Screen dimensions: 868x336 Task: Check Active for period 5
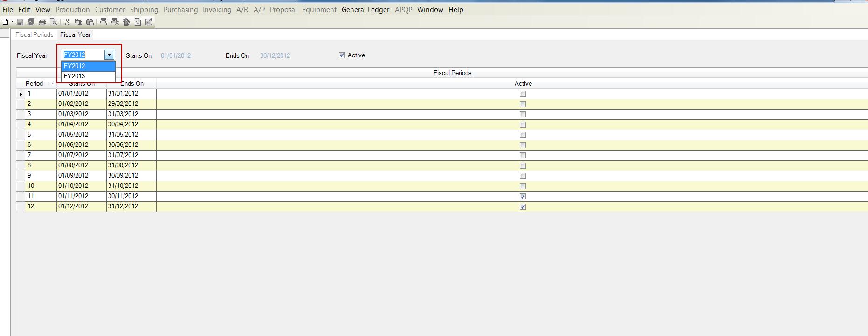[x=523, y=135]
